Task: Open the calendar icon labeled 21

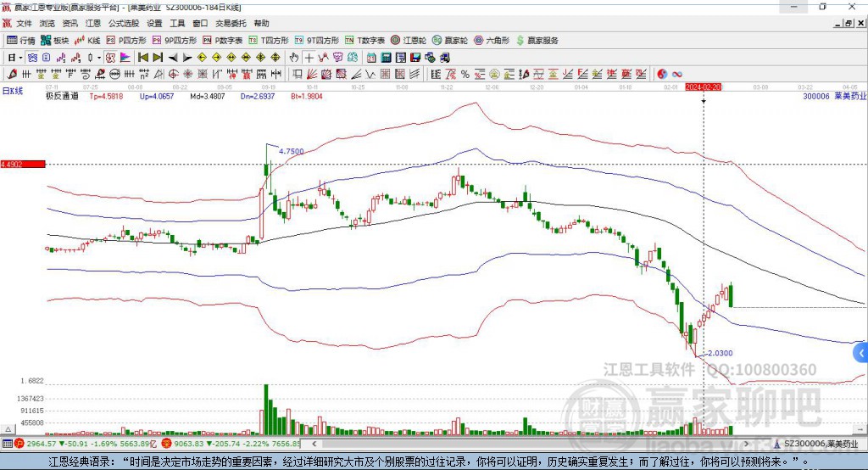Action: [371, 58]
